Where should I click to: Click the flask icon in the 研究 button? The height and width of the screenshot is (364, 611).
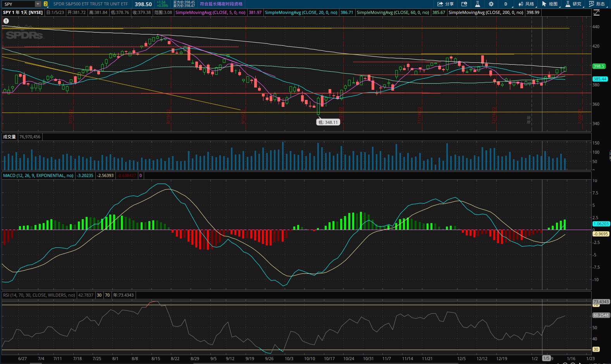click(x=568, y=4)
